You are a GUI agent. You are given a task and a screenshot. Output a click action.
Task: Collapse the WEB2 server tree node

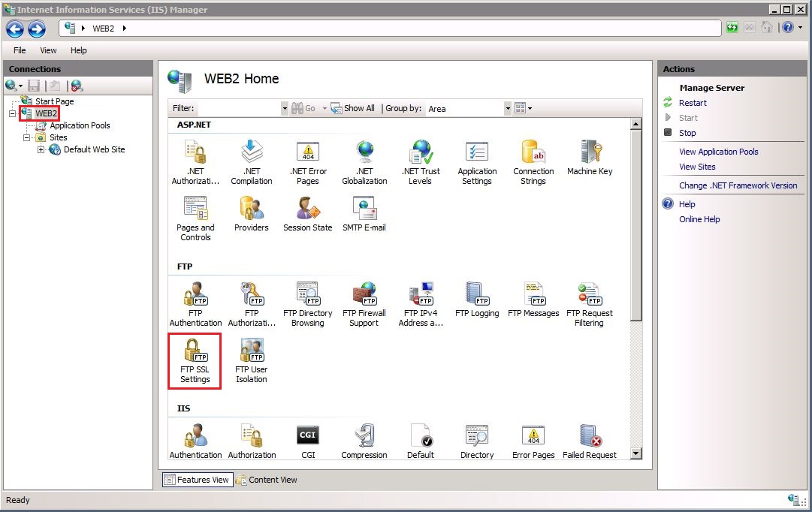pyautogui.click(x=13, y=114)
